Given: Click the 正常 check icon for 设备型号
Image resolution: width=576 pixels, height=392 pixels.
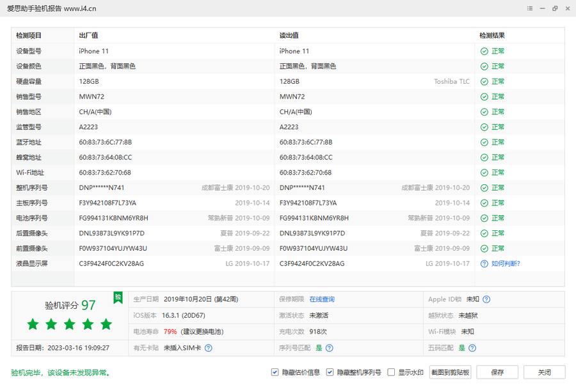Looking at the screenshot, I should (x=484, y=51).
